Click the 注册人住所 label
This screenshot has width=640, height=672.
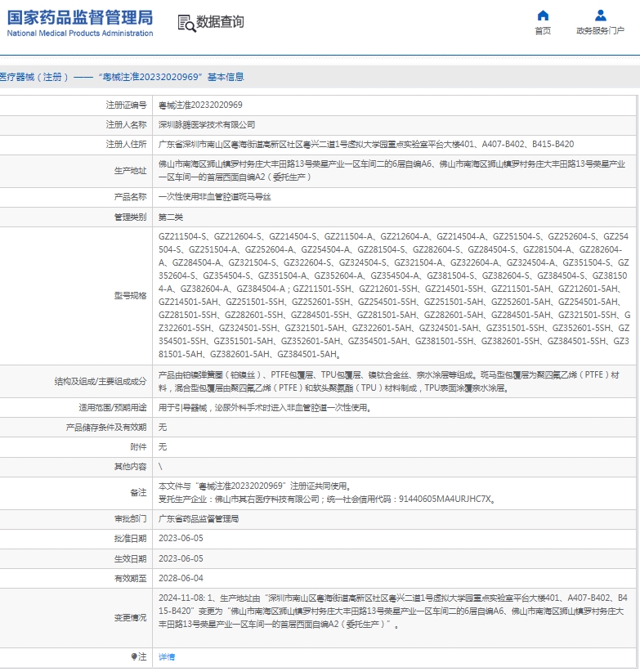(127, 145)
